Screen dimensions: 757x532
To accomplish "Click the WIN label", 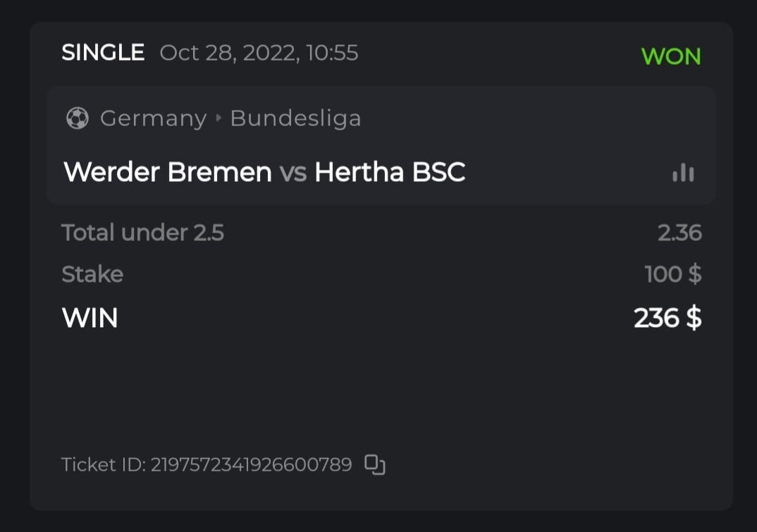I will [x=90, y=318].
